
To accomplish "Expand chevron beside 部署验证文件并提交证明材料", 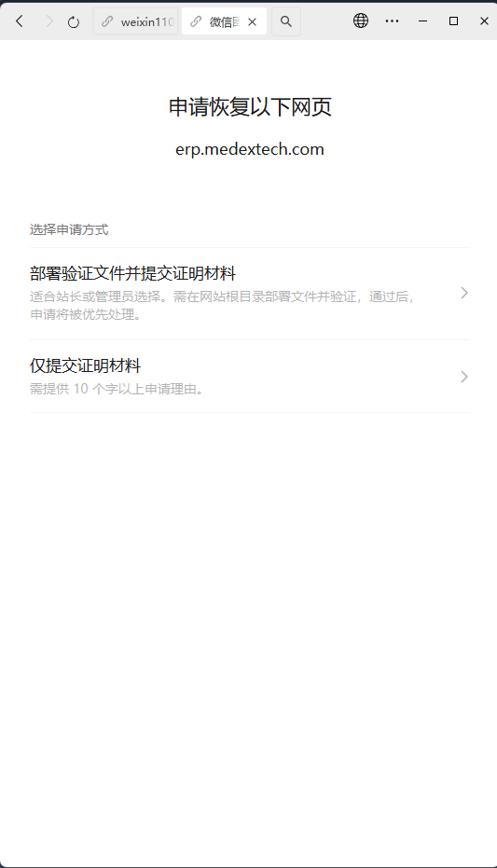I will pyautogui.click(x=464, y=293).
